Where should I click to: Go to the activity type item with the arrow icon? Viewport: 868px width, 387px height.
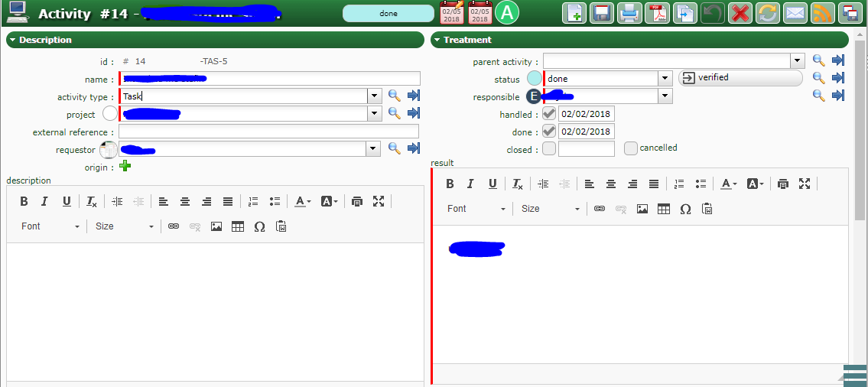pos(414,96)
